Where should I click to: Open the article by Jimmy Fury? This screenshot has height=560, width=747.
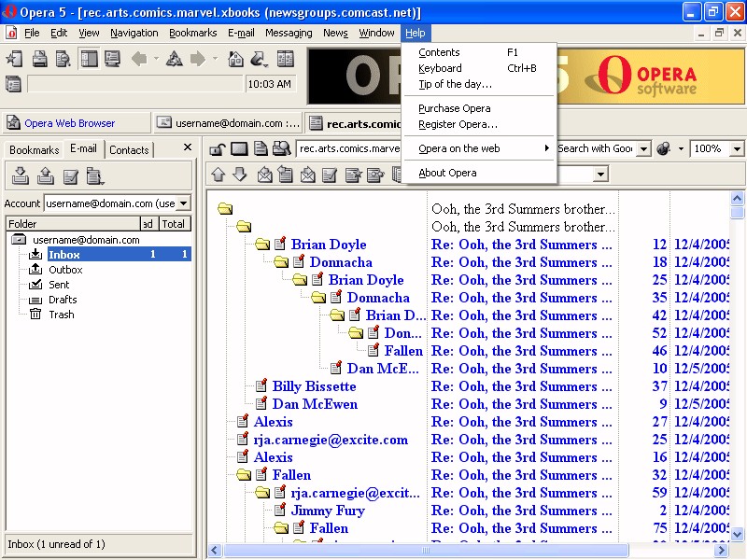[x=329, y=511]
